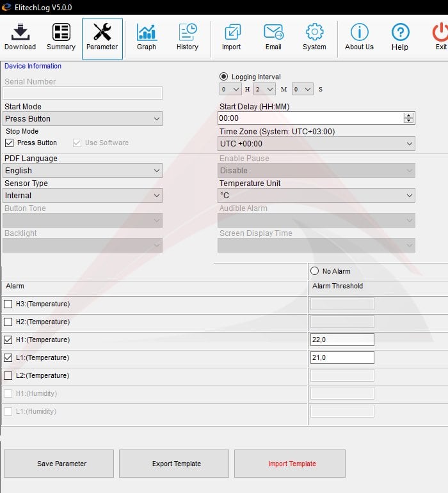The height and width of the screenshot is (493, 448).
Task: Click the H1 temperature threshold field
Action: [x=342, y=340]
